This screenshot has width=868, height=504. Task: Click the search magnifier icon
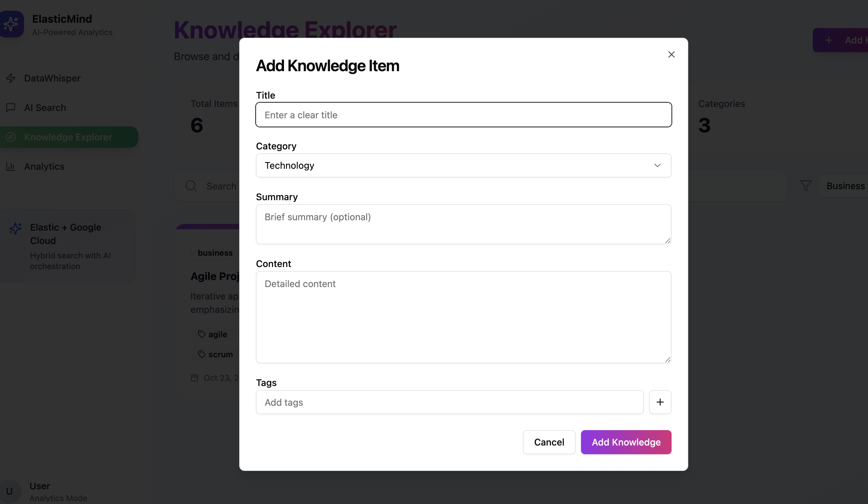191,186
